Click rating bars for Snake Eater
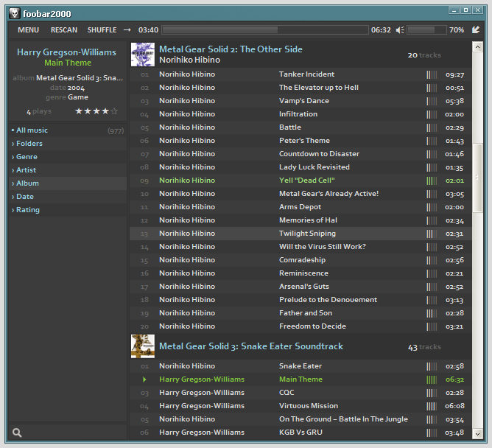492x448 pixels. [x=432, y=366]
